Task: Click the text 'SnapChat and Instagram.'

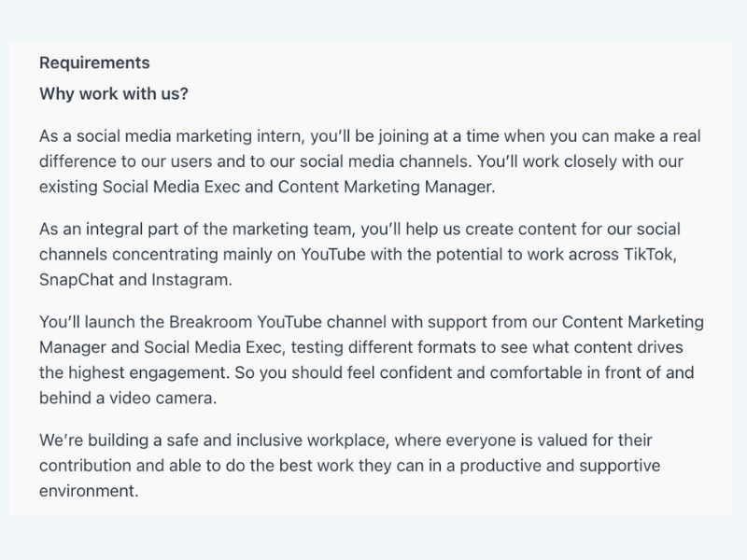Action: coord(135,279)
